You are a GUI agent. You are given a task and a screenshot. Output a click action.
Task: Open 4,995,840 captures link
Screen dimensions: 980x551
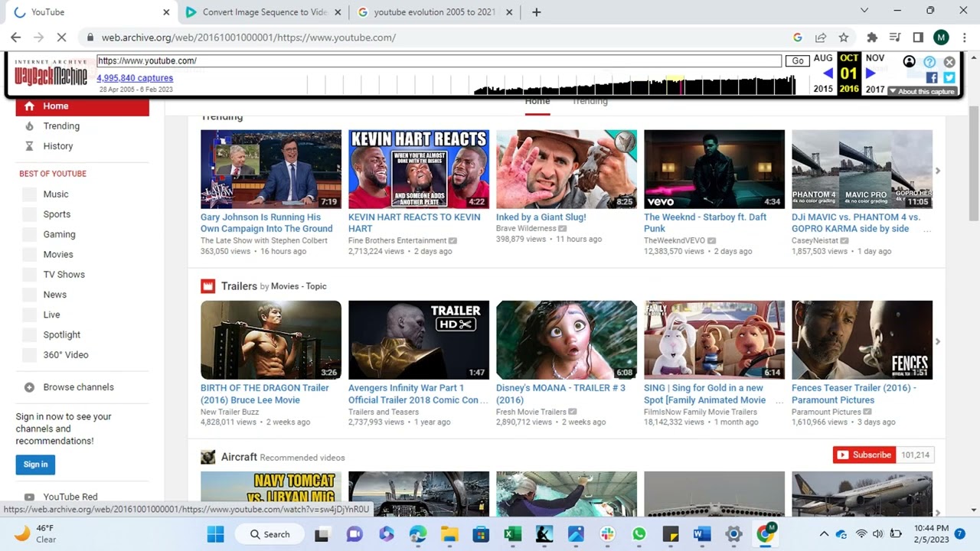click(x=135, y=78)
